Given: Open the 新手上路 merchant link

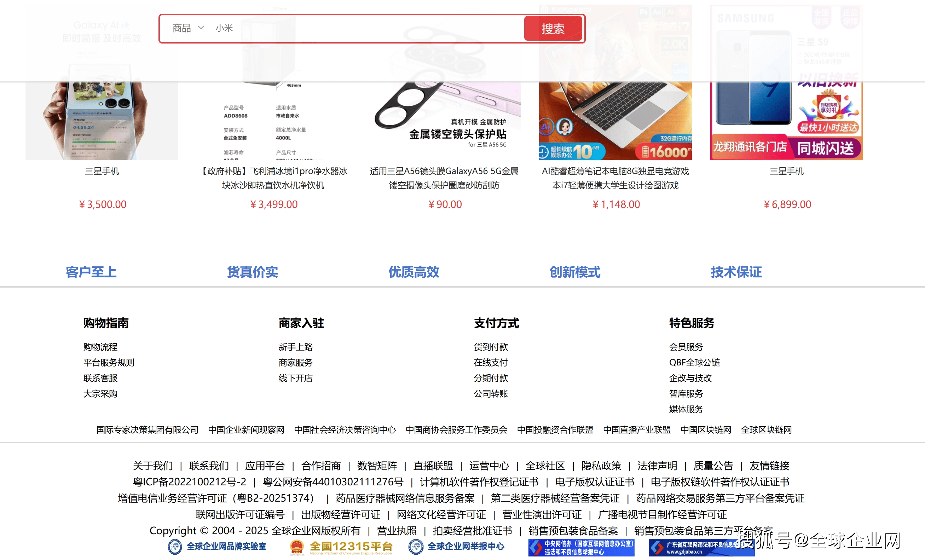Looking at the screenshot, I should tap(295, 346).
